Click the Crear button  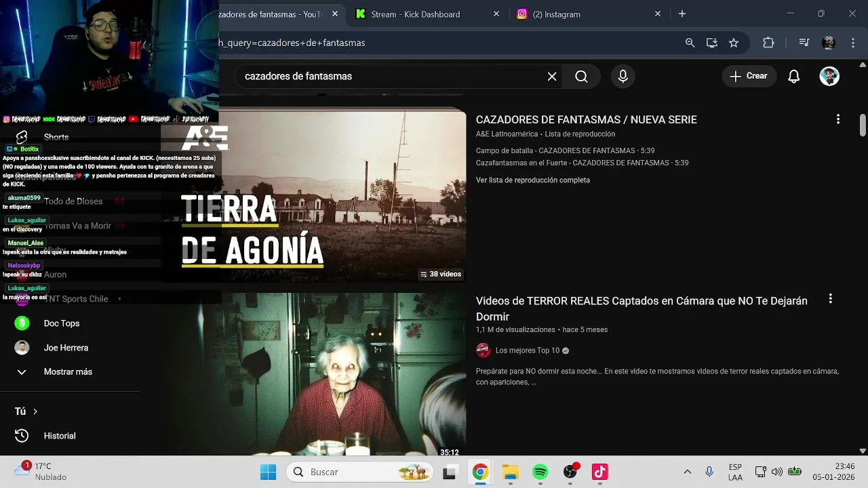point(749,76)
